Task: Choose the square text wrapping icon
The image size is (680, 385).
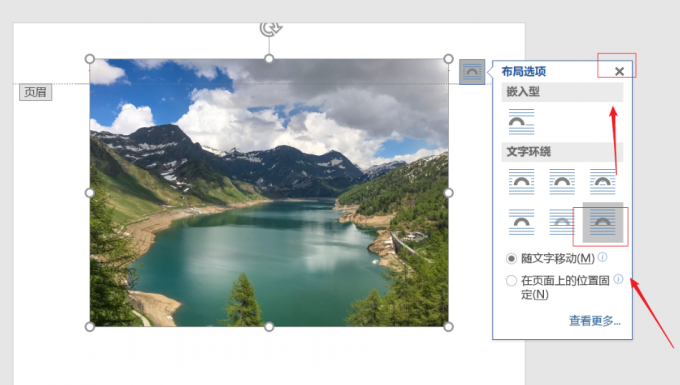Action: (x=521, y=182)
